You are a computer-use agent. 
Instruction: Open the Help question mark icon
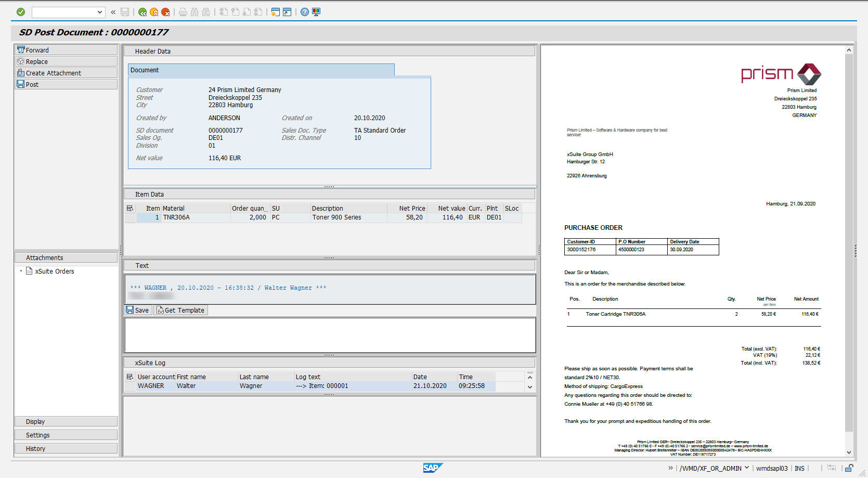pyautogui.click(x=305, y=12)
